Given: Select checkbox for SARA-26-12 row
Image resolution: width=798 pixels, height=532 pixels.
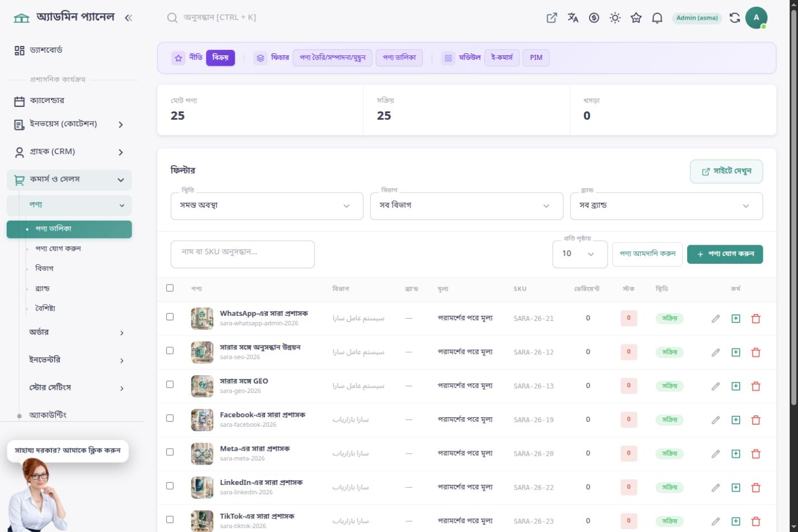Looking at the screenshot, I should [x=170, y=351].
